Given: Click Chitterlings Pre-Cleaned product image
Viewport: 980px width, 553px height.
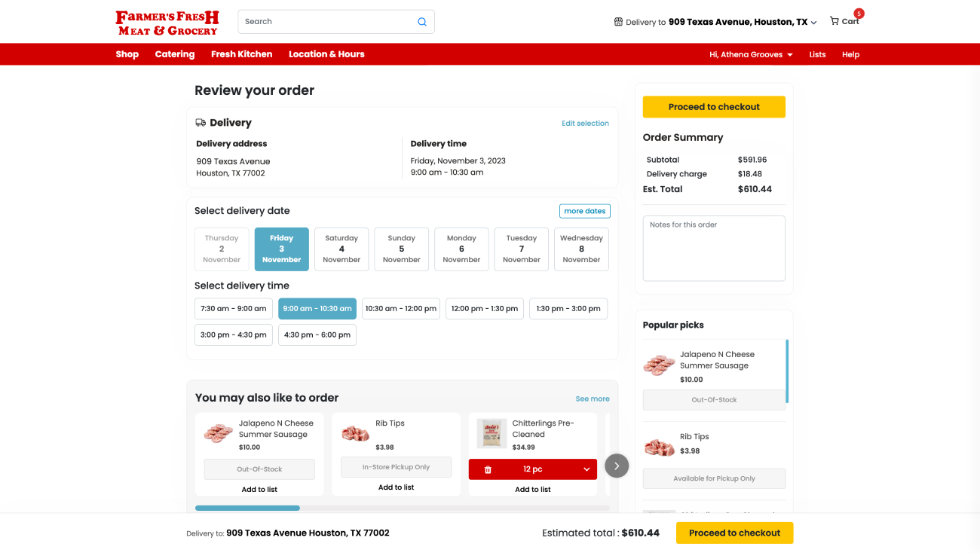Looking at the screenshot, I should (492, 434).
